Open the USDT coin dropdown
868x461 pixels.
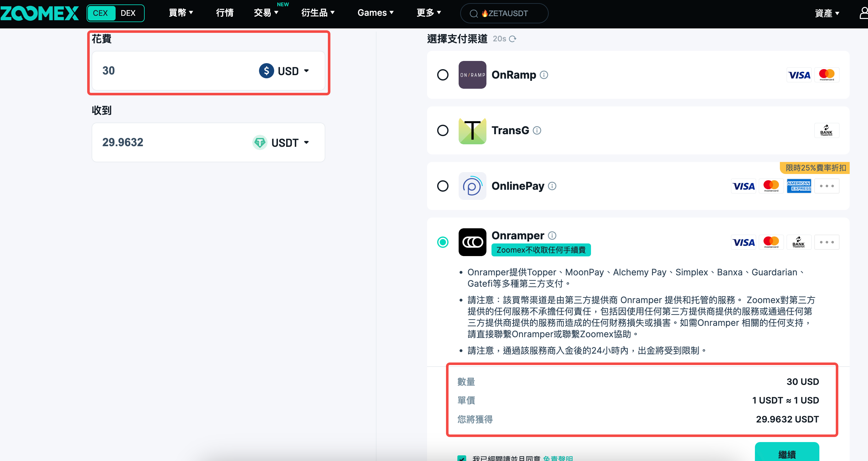point(281,142)
